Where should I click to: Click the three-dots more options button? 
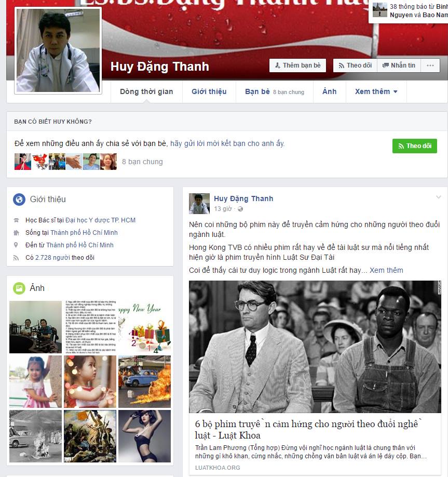coord(430,65)
